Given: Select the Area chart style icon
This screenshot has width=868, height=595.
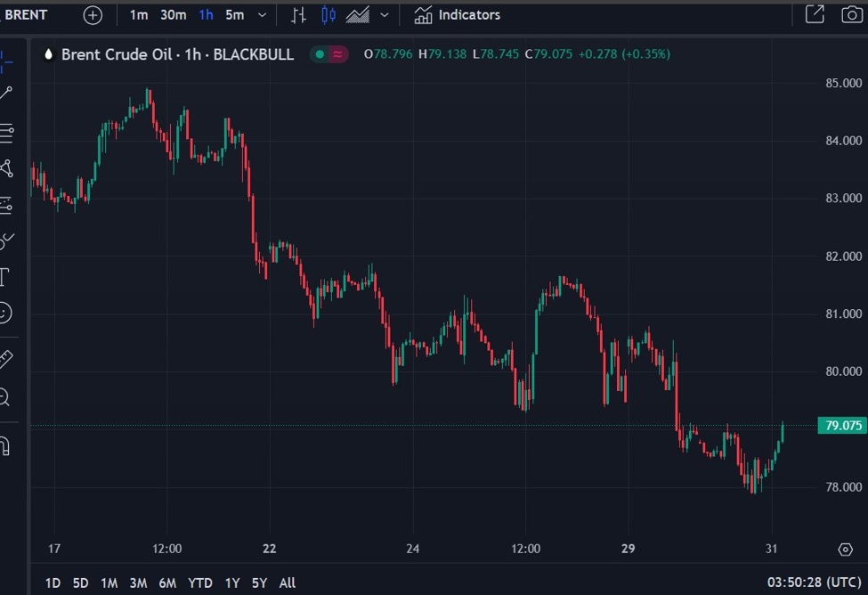Looking at the screenshot, I should [358, 15].
